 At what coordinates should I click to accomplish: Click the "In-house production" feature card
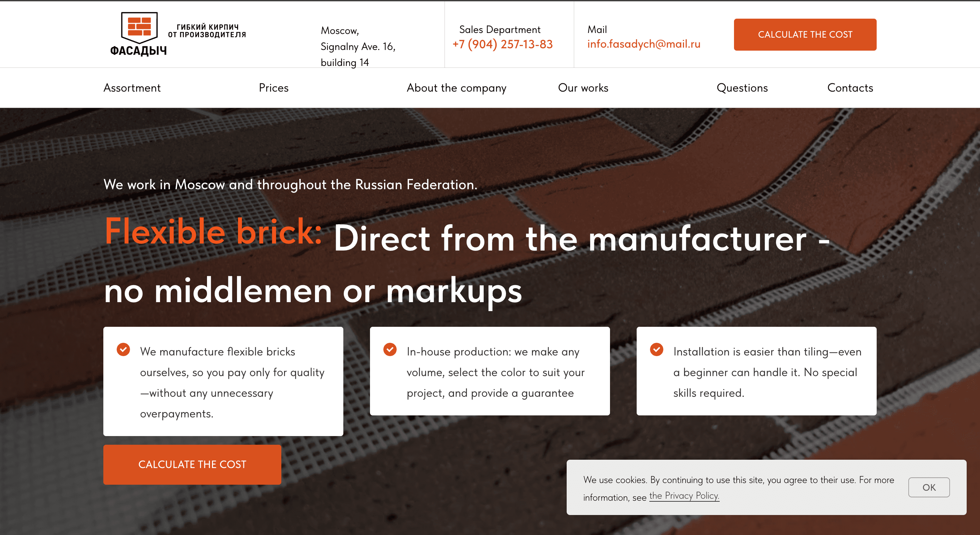pyautogui.click(x=490, y=371)
